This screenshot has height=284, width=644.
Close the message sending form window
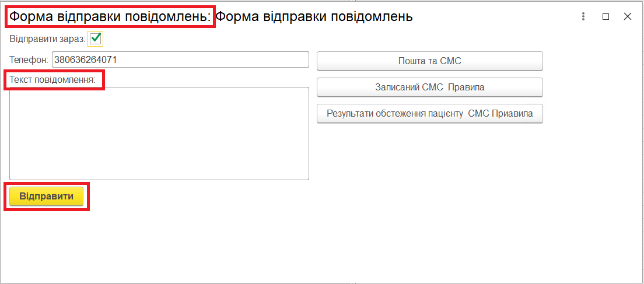click(x=628, y=17)
